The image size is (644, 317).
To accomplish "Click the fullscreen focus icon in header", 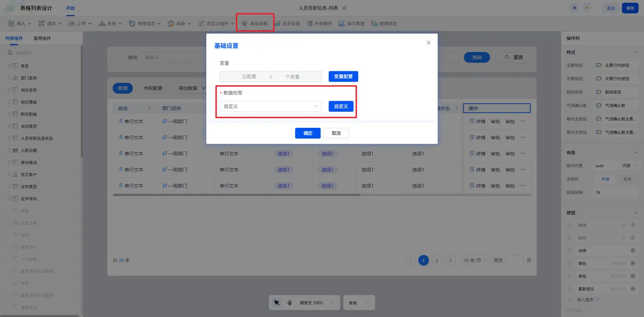I will [575, 8].
